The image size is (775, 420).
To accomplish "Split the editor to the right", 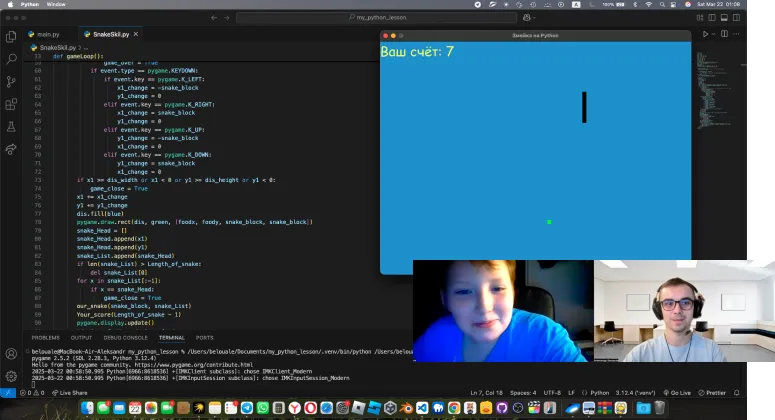I will click(724, 34).
